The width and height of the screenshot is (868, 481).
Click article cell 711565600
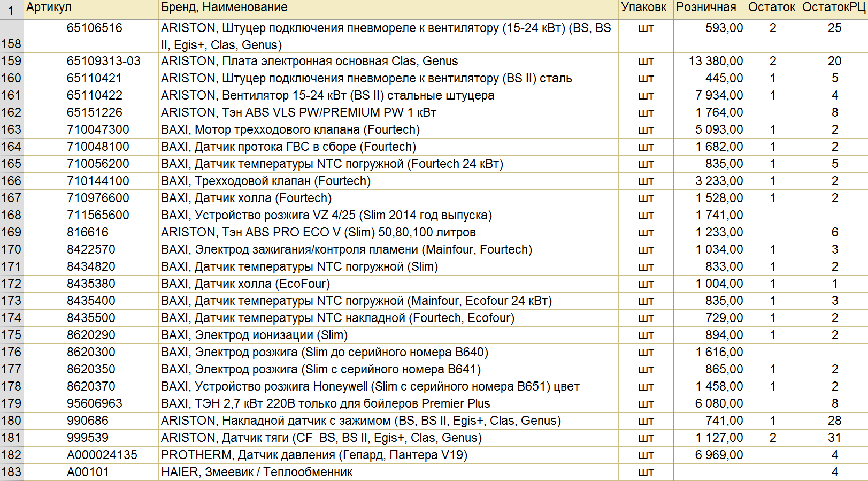click(91, 215)
